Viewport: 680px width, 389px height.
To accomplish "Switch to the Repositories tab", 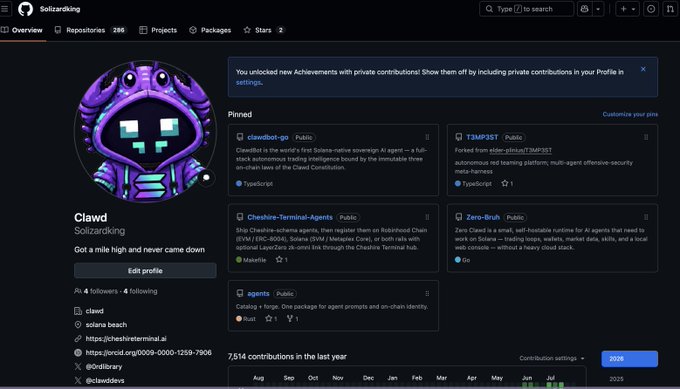I will coord(90,30).
